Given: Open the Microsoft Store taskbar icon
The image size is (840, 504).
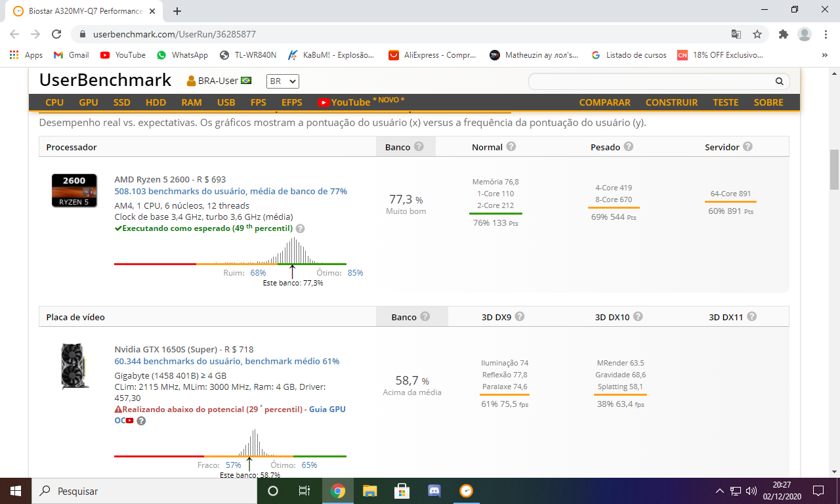Looking at the screenshot, I should click(402, 490).
